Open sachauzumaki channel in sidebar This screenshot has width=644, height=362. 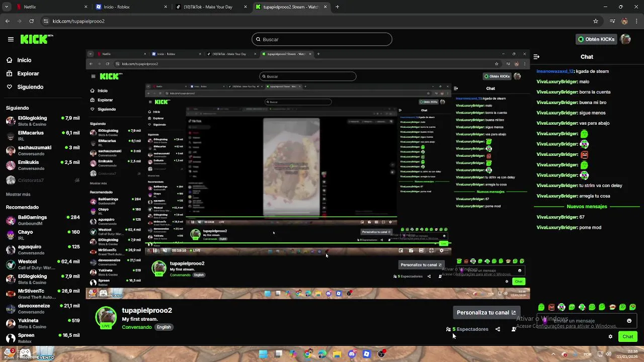tap(42, 150)
